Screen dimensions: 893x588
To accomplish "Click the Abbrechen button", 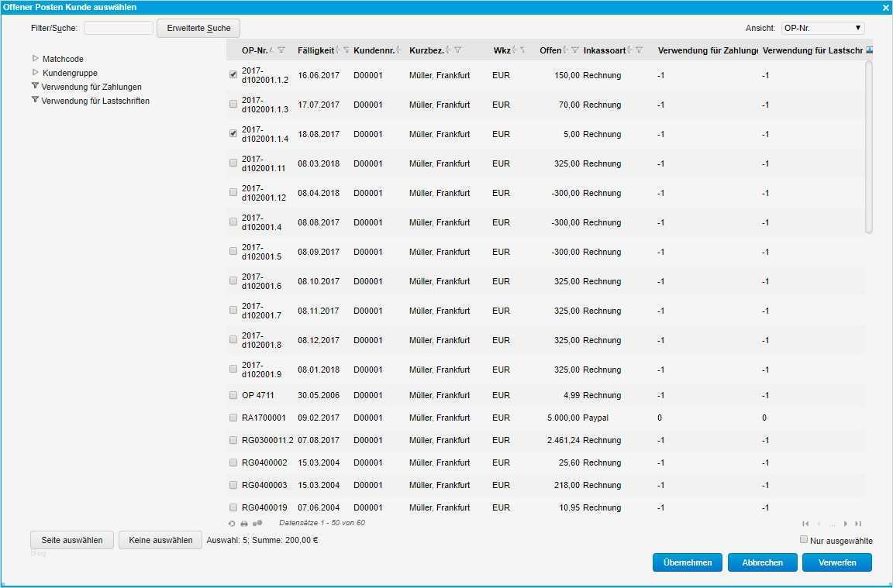I will coord(763,562).
